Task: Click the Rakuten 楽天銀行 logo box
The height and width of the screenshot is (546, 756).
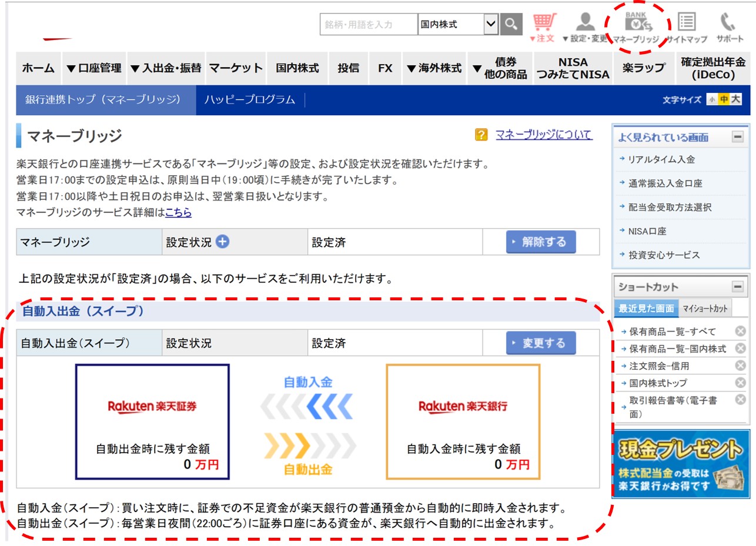Action: click(x=463, y=421)
